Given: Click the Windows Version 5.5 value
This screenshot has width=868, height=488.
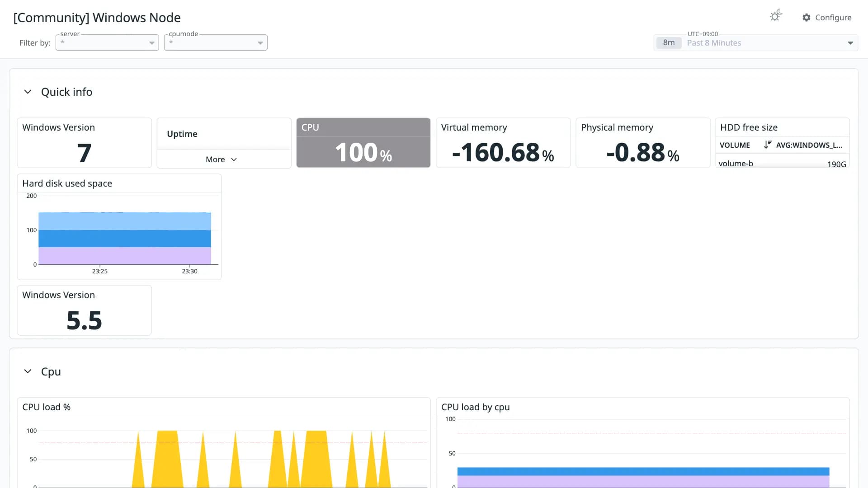Looking at the screenshot, I should [x=84, y=320].
